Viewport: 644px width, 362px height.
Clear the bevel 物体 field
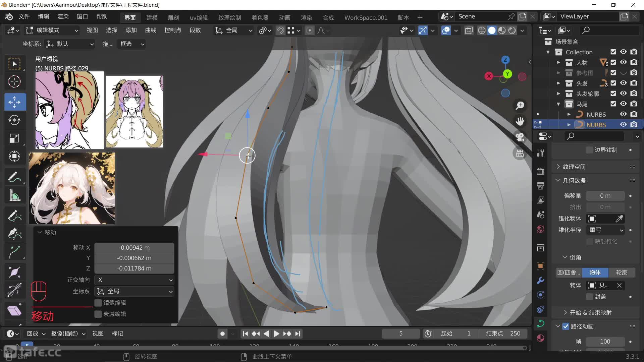click(619, 285)
